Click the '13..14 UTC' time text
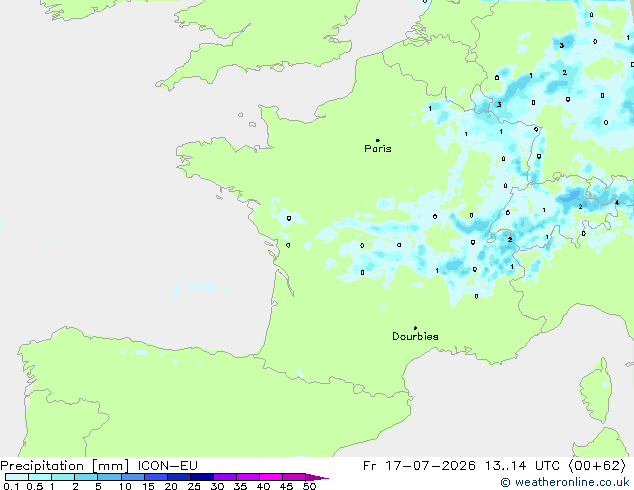The image size is (634, 490). 522,466
